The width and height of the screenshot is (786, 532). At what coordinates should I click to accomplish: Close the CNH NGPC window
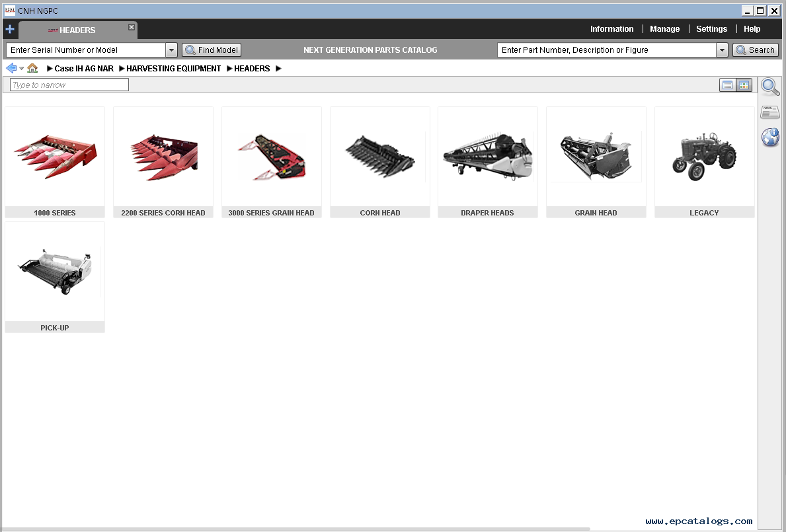click(774, 11)
